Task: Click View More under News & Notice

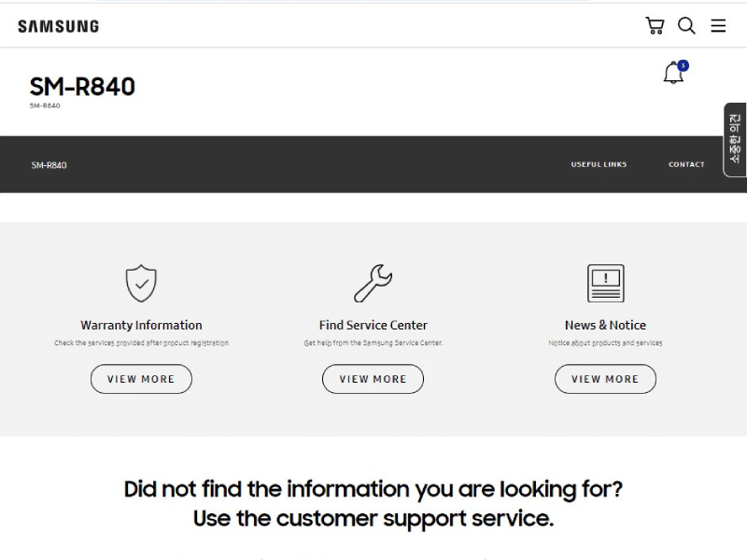Action: pos(605,379)
